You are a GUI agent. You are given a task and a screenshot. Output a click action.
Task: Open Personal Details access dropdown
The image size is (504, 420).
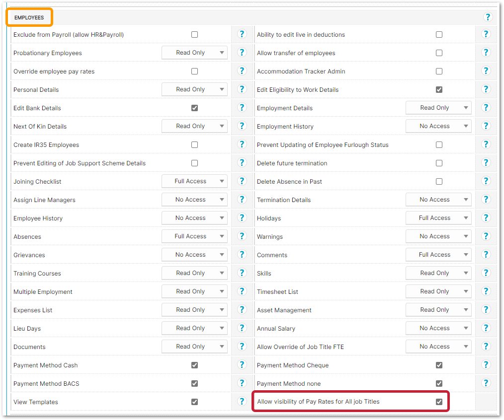pos(194,89)
